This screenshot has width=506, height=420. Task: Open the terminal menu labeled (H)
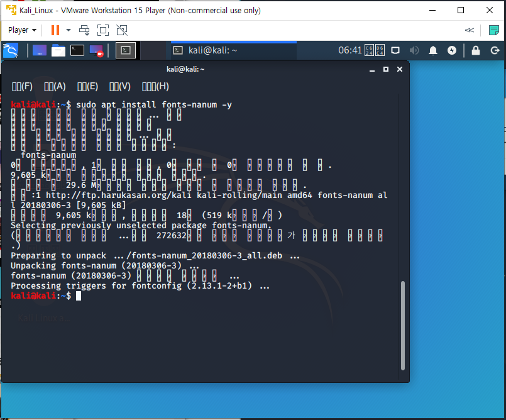pos(155,87)
